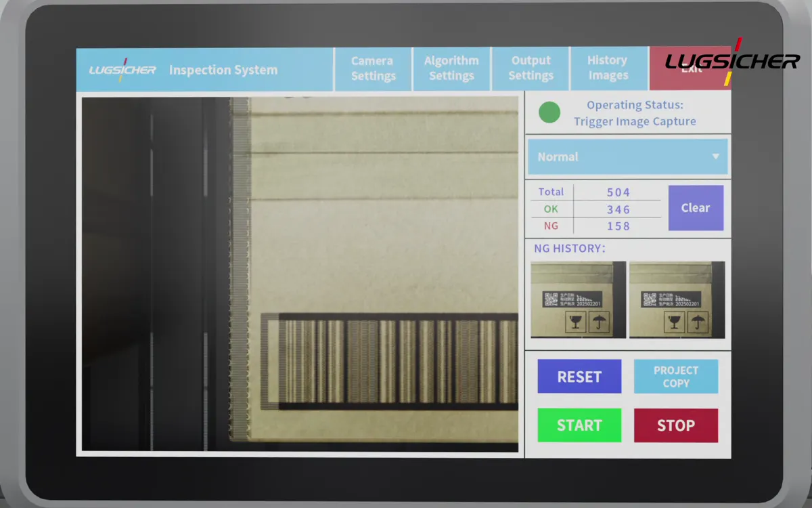812x508 pixels.
Task: Hit the blue RESET button
Action: [x=579, y=377]
